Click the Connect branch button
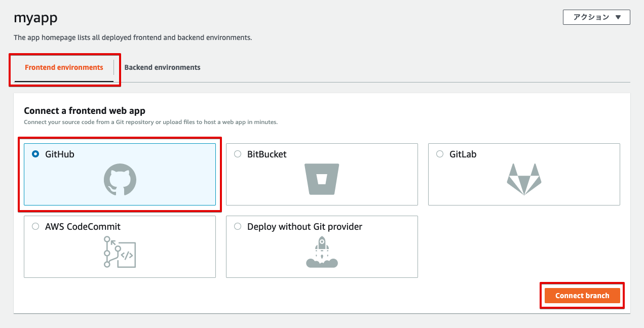 (x=582, y=296)
